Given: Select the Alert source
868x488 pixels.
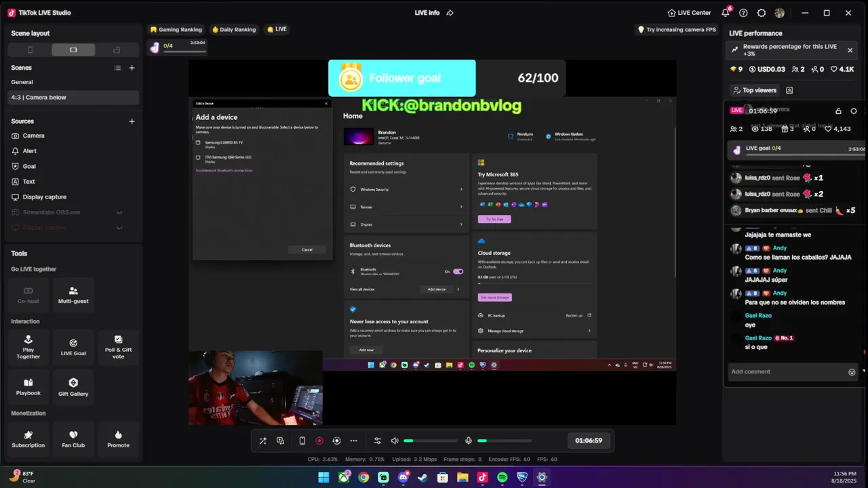Looking at the screenshot, I should point(73,151).
